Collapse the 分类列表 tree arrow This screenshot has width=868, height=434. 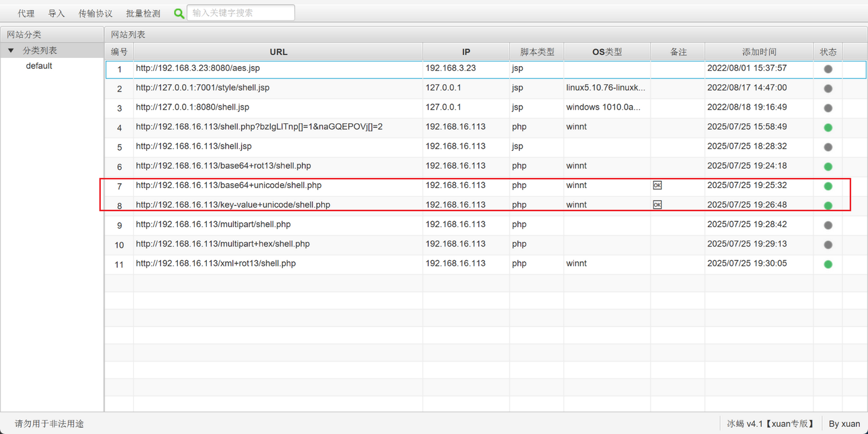point(11,51)
